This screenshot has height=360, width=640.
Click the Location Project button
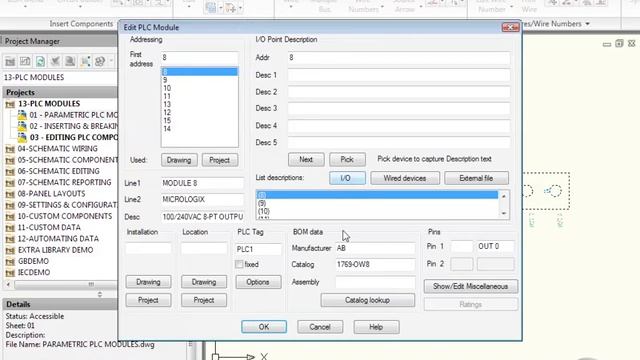[204, 300]
